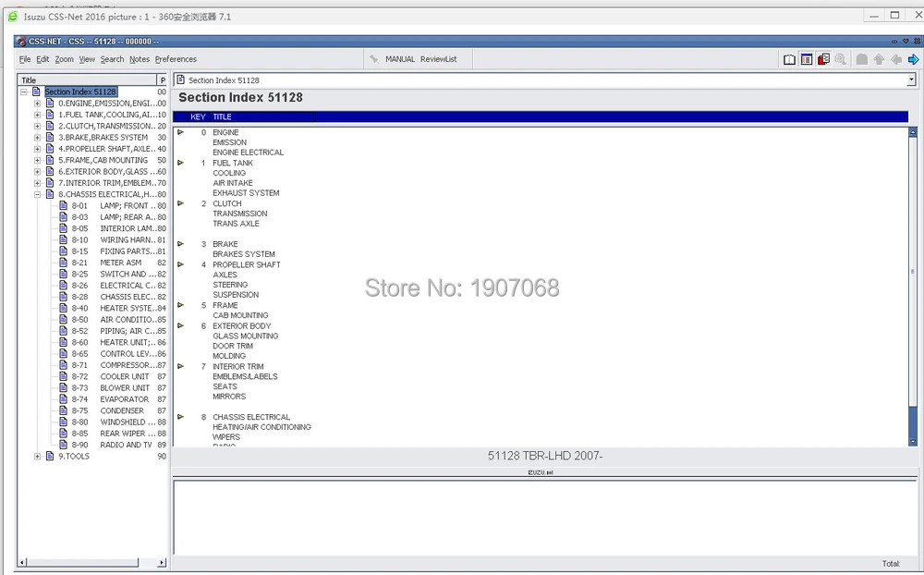Click the MANUAL button
Viewport: 924px width, 575px height.
pyautogui.click(x=400, y=59)
